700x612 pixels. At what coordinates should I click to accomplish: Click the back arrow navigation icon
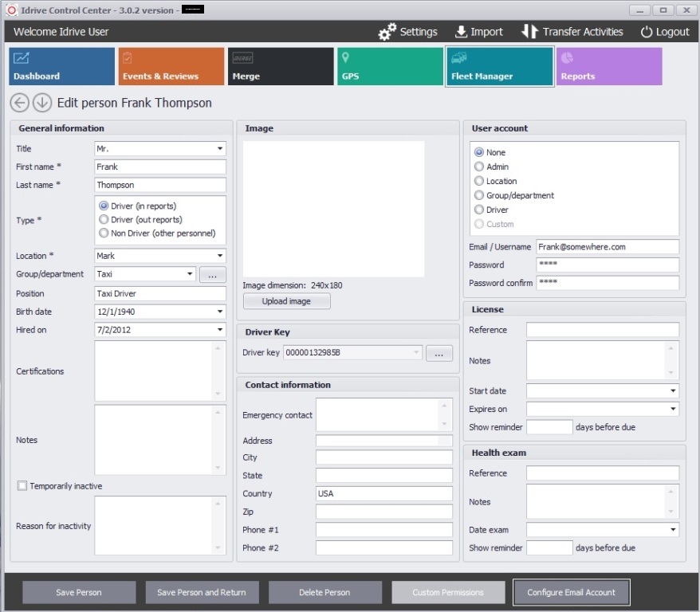click(20, 103)
